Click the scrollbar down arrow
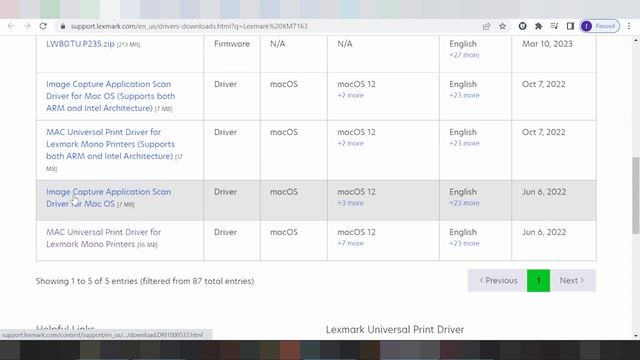Screen dimensions: 640x360 pos(636,336)
